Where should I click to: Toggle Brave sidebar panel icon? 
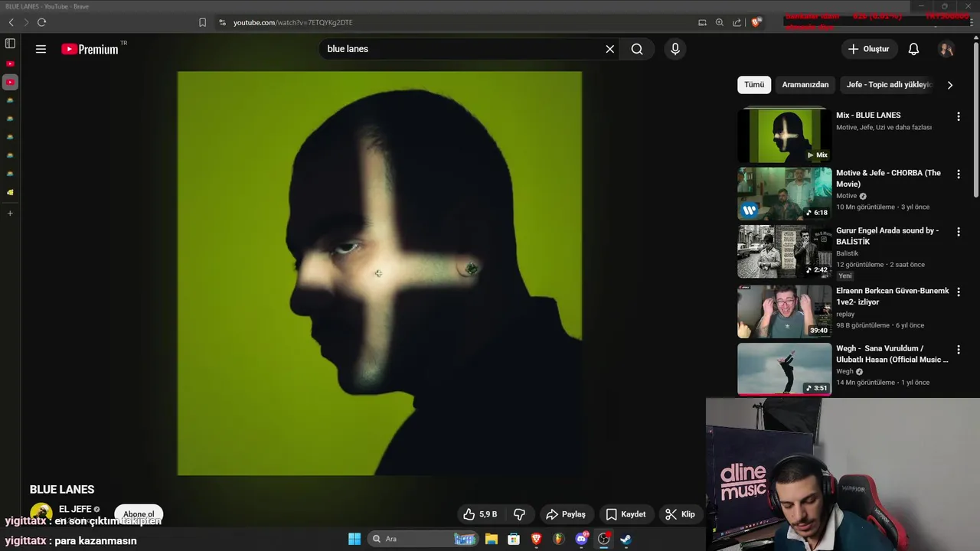pyautogui.click(x=10, y=44)
